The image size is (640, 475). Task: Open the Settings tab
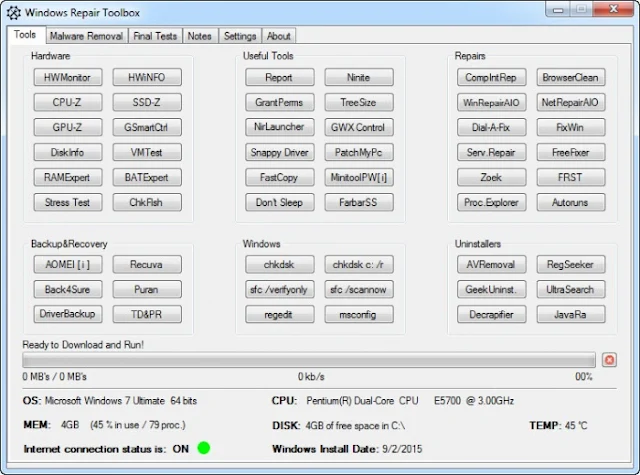240,36
